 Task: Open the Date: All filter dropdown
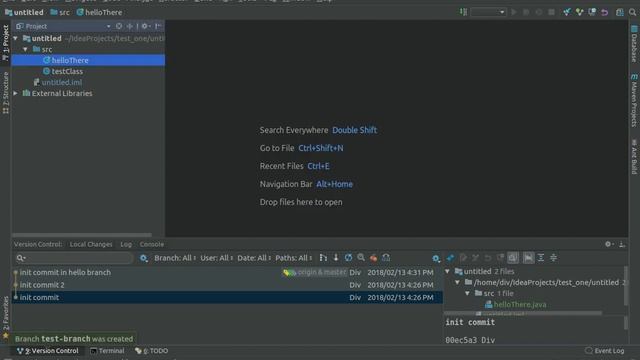click(x=253, y=258)
